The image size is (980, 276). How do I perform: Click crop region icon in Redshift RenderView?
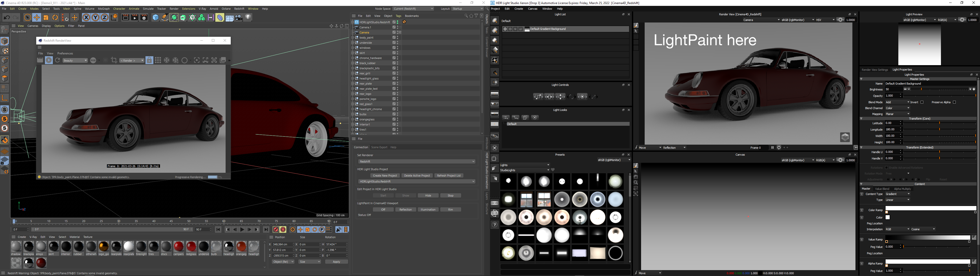[x=114, y=60]
